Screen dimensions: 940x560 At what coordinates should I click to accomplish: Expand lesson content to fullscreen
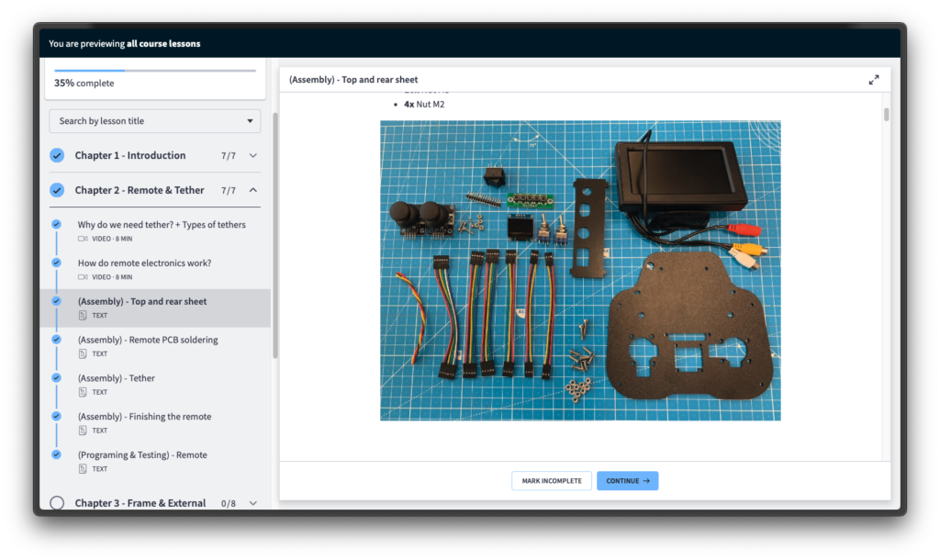[874, 80]
